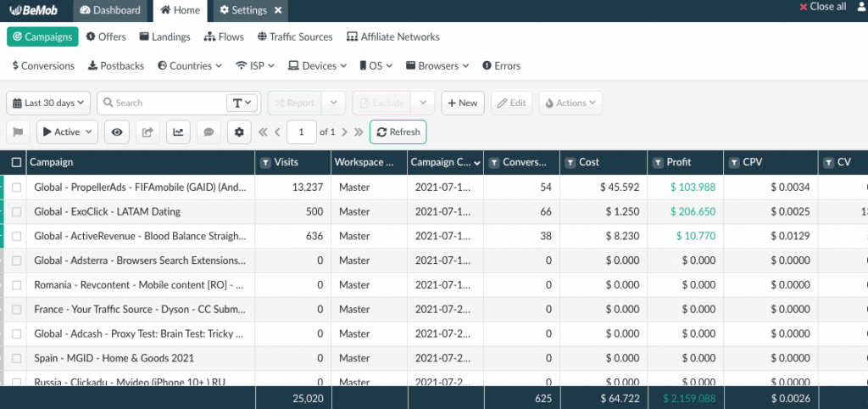The width and height of the screenshot is (868, 409).
Task: Open the Flows section
Action: (224, 36)
